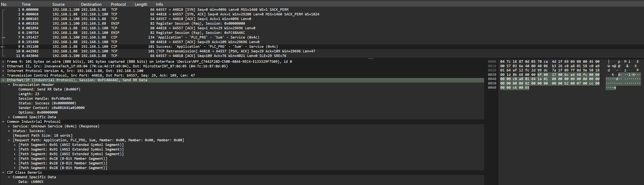Screen dimensions: 644x185
Task: Click the Length column header
Action: 144,4
